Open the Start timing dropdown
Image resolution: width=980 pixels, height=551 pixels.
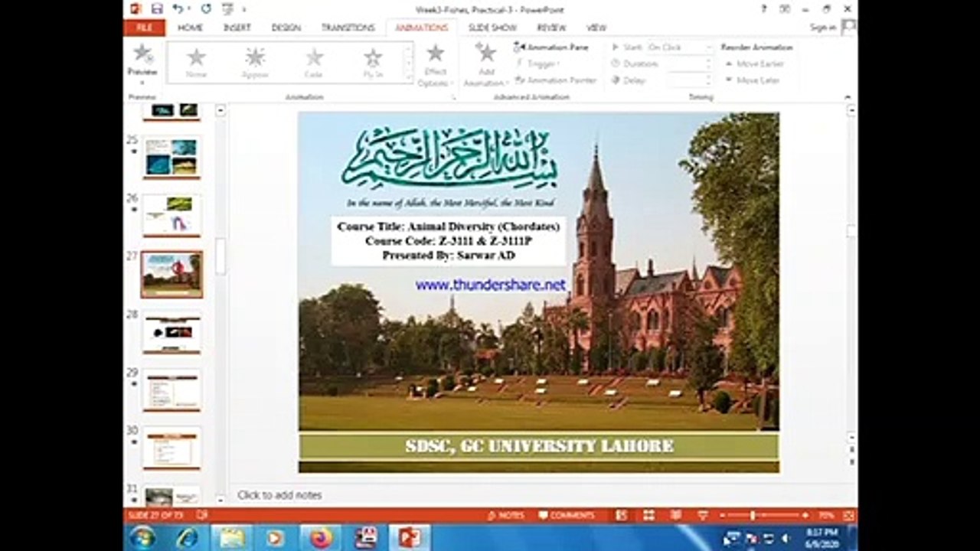[x=680, y=47]
